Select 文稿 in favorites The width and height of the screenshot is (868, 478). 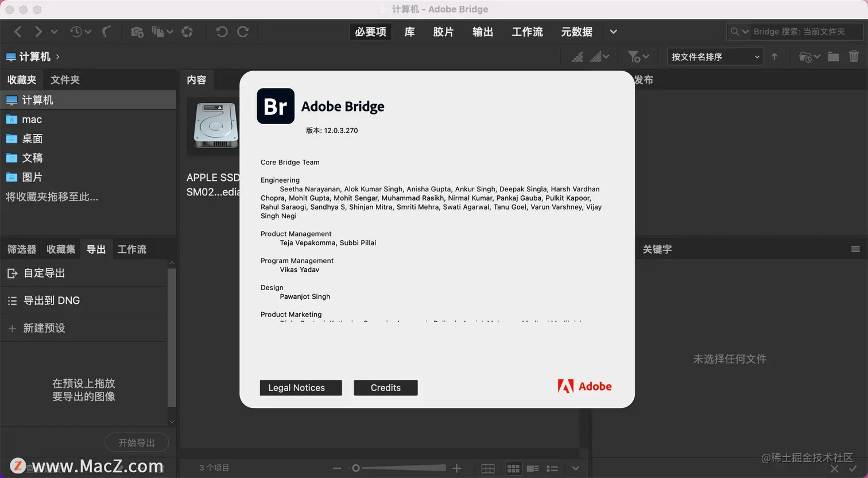[x=88, y=157]
